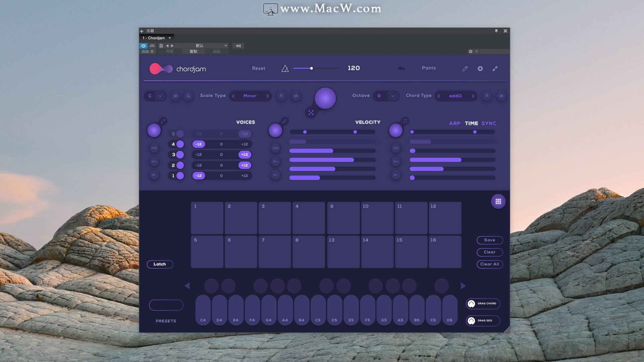Toggle the plugin power bypass button
Screen dimensions: 644x362
143,46
